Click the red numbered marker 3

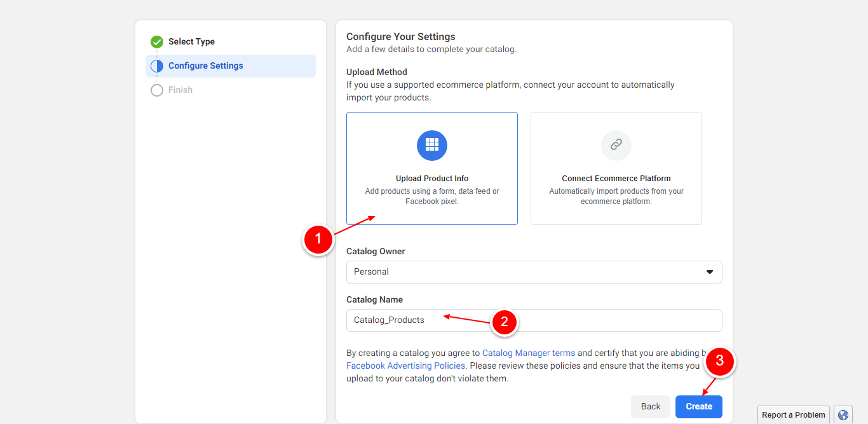(719, 361)
